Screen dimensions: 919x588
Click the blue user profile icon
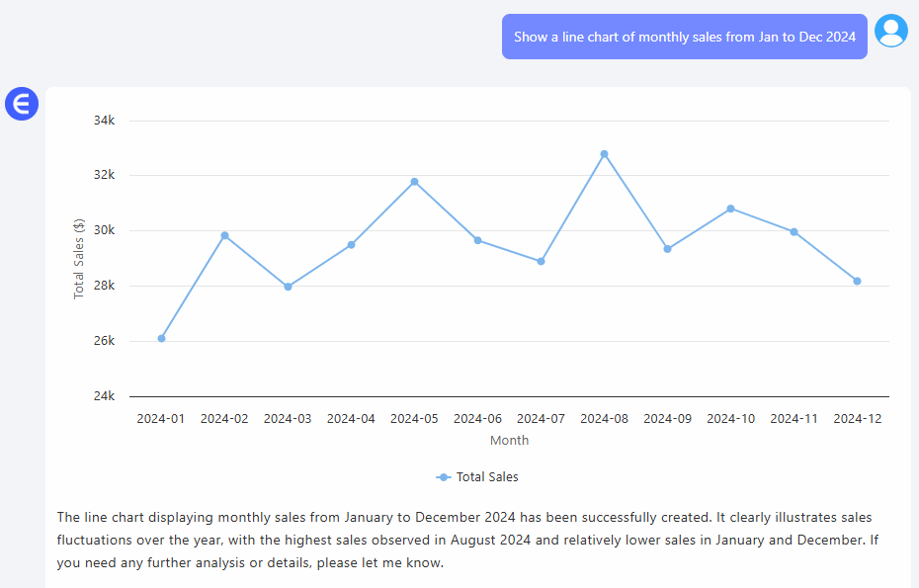pos(890,31)
